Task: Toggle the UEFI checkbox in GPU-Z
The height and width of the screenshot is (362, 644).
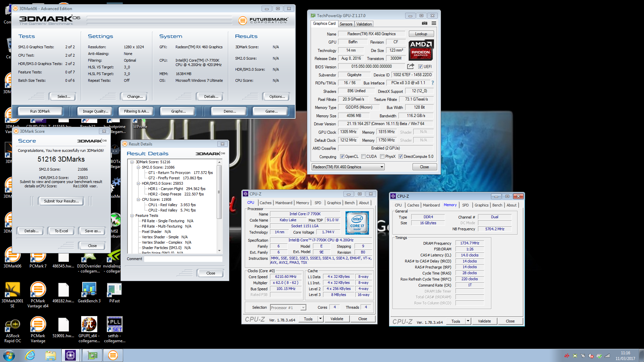Action: [x=420, y=67]
